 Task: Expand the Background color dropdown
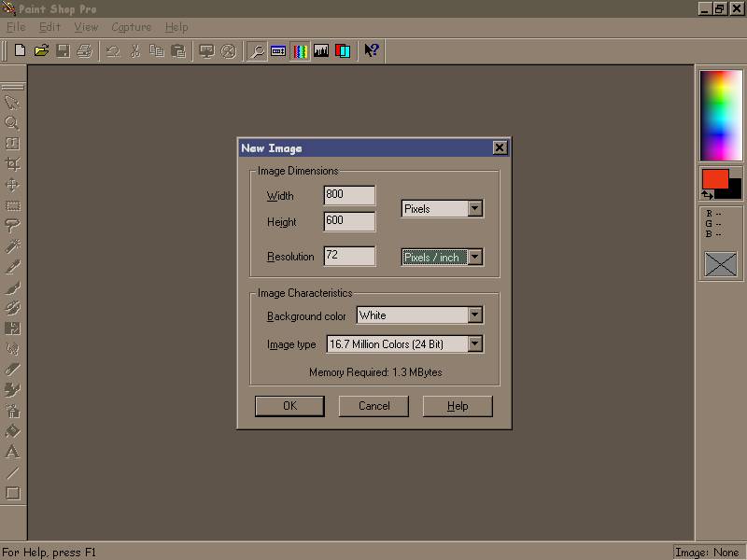click(475, 315)
